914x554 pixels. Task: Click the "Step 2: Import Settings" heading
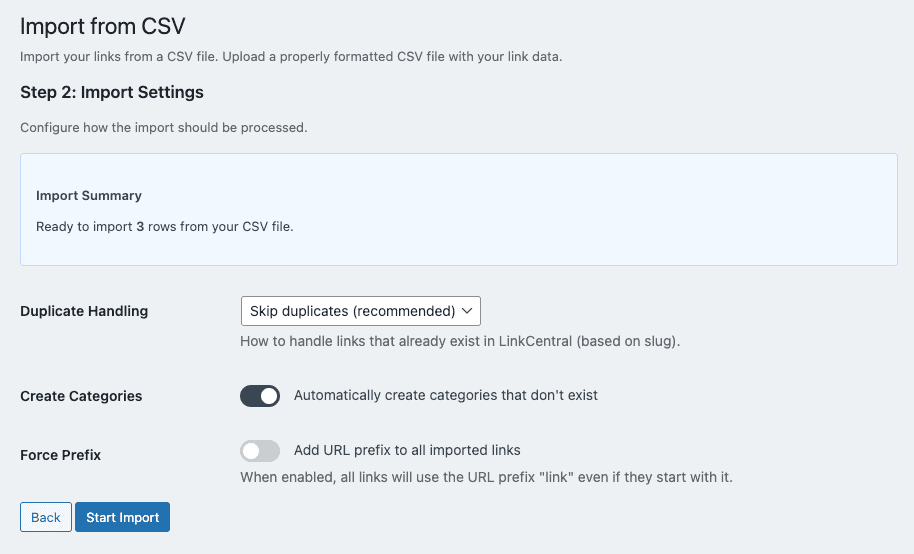[x=112, y=92]
